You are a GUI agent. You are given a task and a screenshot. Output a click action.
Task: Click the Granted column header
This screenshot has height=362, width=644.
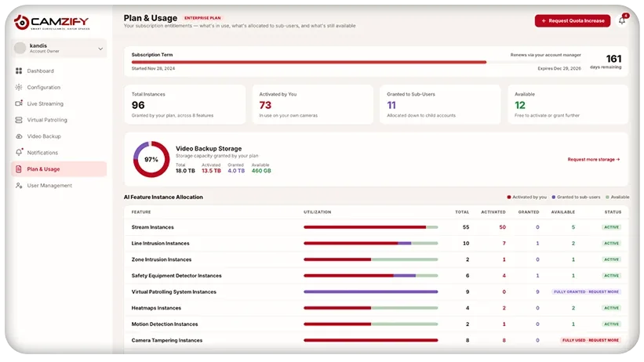pyautogui.click(x=529, y=212)
